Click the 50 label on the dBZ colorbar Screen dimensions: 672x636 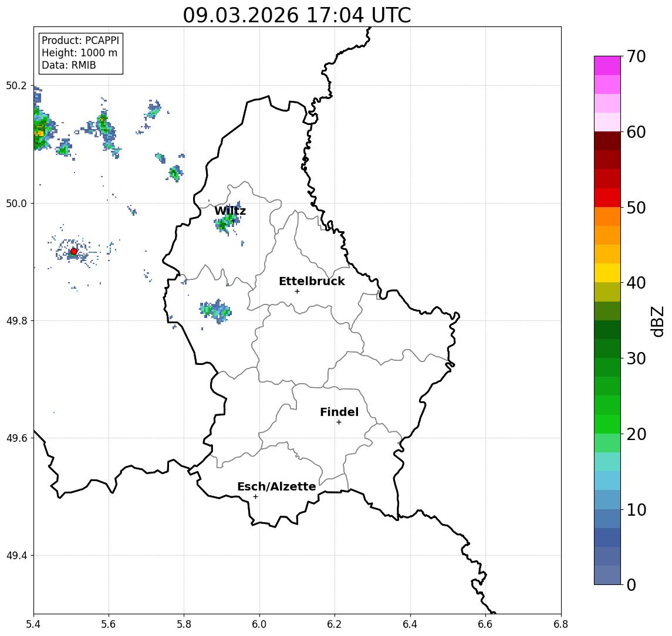[636, 208]
